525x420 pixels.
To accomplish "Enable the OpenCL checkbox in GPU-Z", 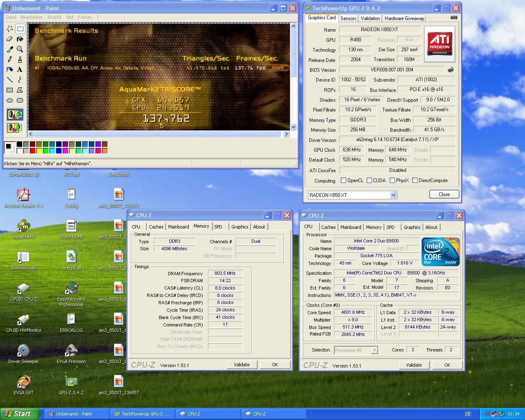I will [344, 180].
